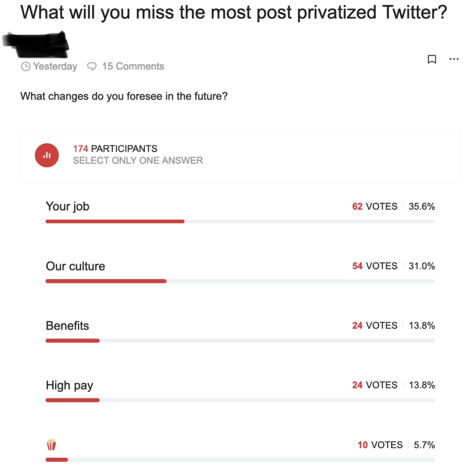Click the red poll chart icon

point(47,155)
